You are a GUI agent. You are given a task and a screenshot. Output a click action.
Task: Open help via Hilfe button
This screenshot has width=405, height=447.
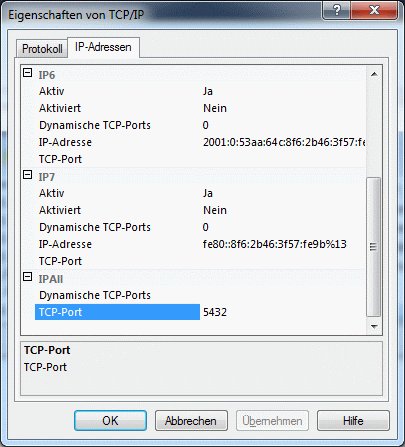pos(353,421)
